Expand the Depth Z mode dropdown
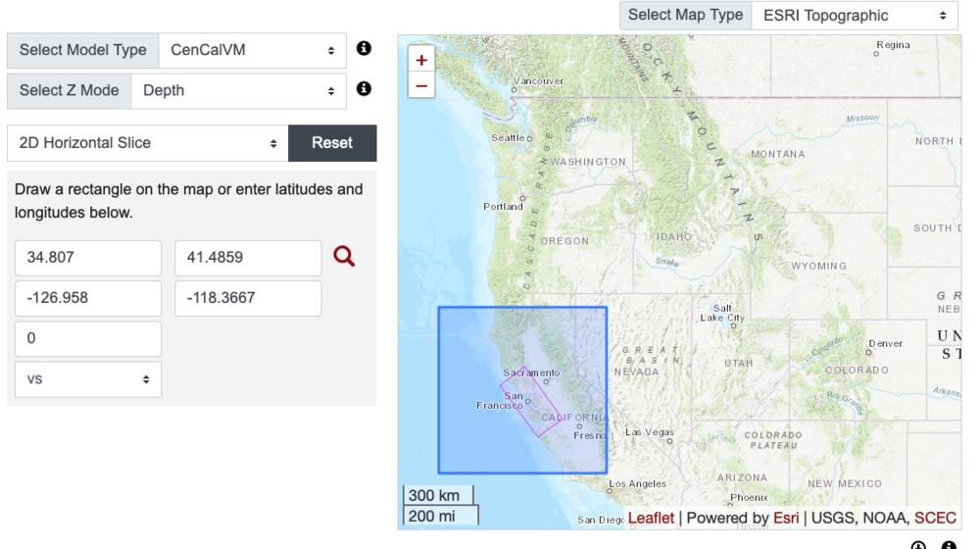The image size is (980, 549). pos(237,90)
